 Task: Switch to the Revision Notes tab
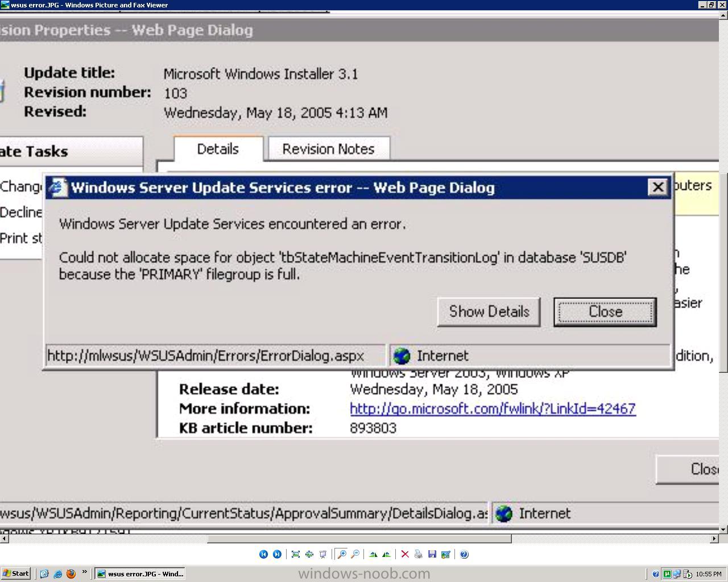329,149
